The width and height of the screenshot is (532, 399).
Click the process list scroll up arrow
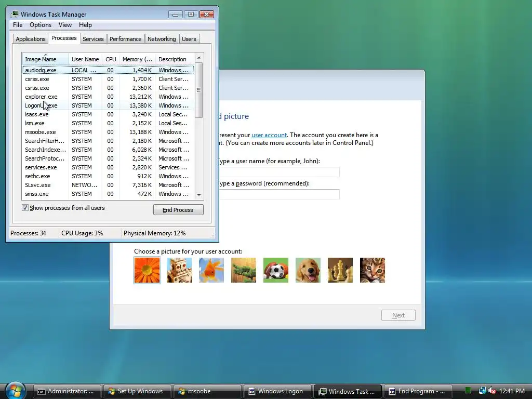[199, 57]
